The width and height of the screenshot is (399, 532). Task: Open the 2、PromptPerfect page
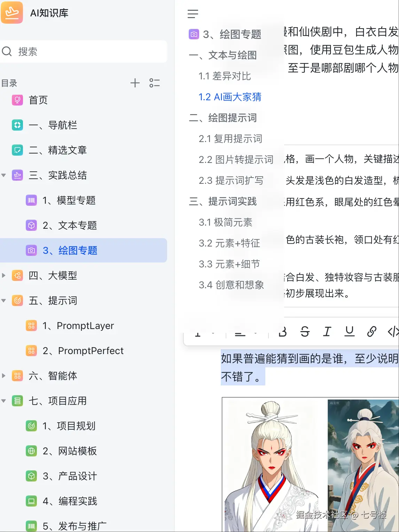tap(83, 351)
